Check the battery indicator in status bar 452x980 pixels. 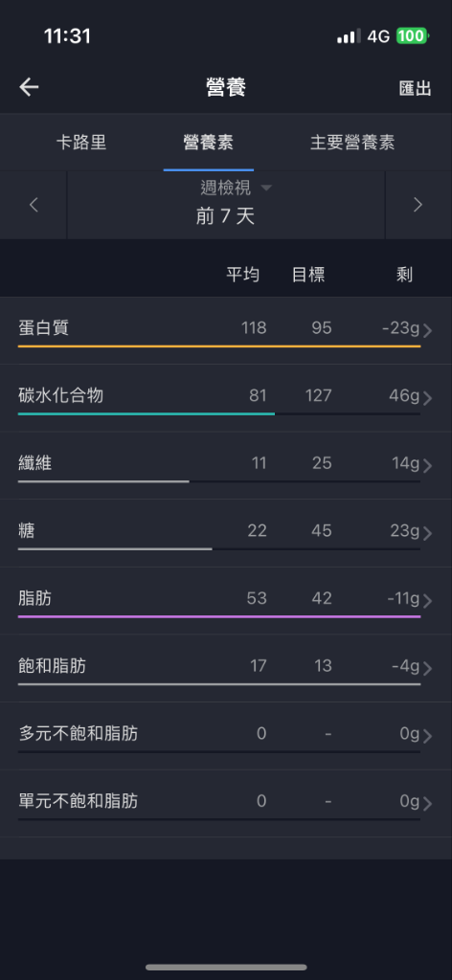coord(412,36)
